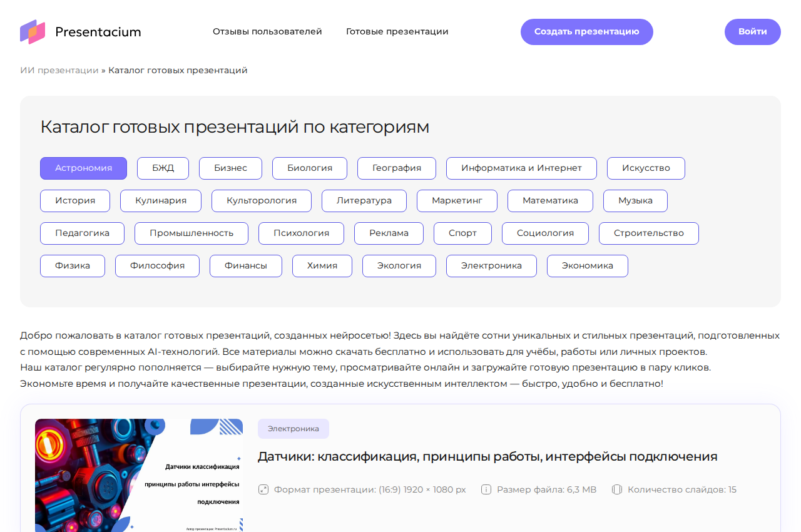Select the Биология category
The image size is (801, 532).
pyautogui.click(x=310, y=168)
